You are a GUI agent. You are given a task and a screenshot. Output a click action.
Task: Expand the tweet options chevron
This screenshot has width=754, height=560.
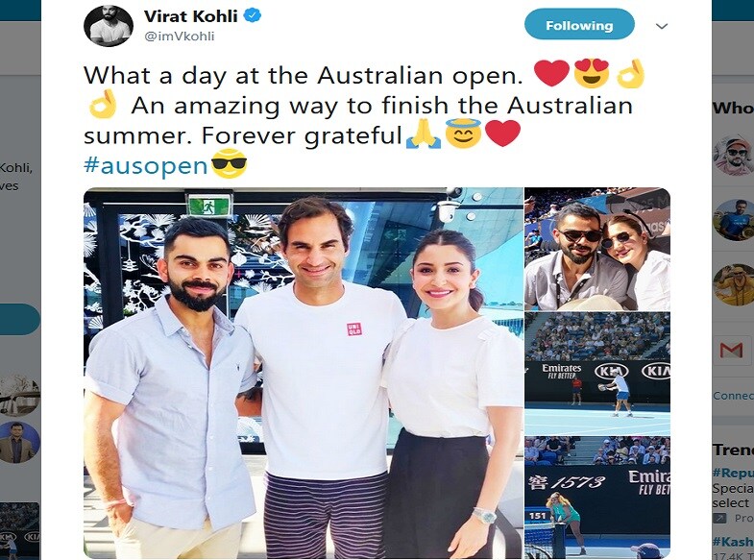click(662, 26)
